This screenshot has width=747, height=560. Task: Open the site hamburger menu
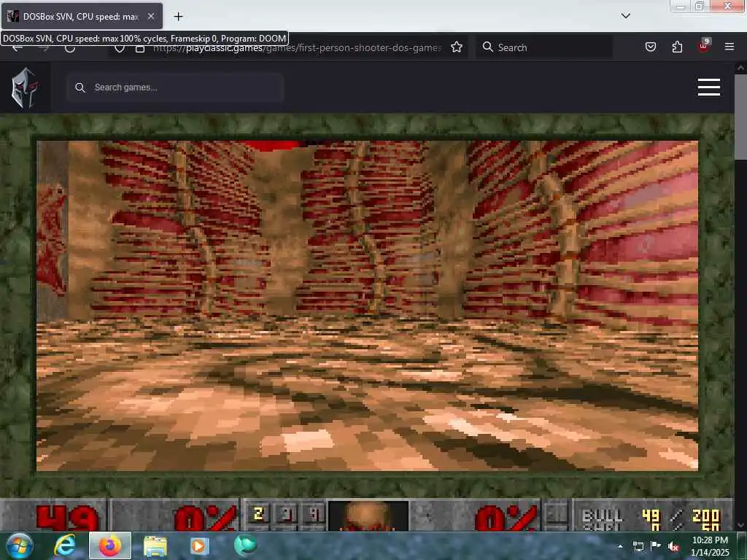point(709,87)
